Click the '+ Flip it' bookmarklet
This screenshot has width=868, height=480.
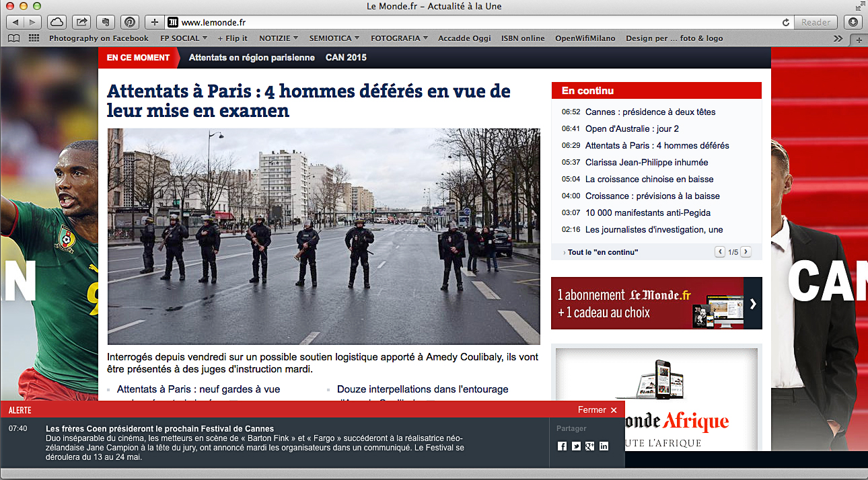(232, 38)
